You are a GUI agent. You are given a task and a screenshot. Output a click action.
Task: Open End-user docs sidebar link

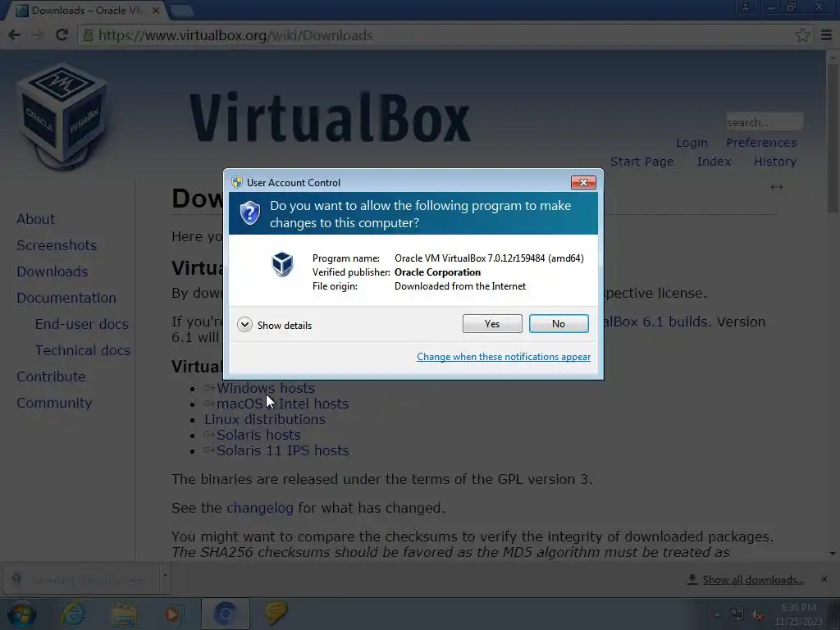tap(82, 324)
